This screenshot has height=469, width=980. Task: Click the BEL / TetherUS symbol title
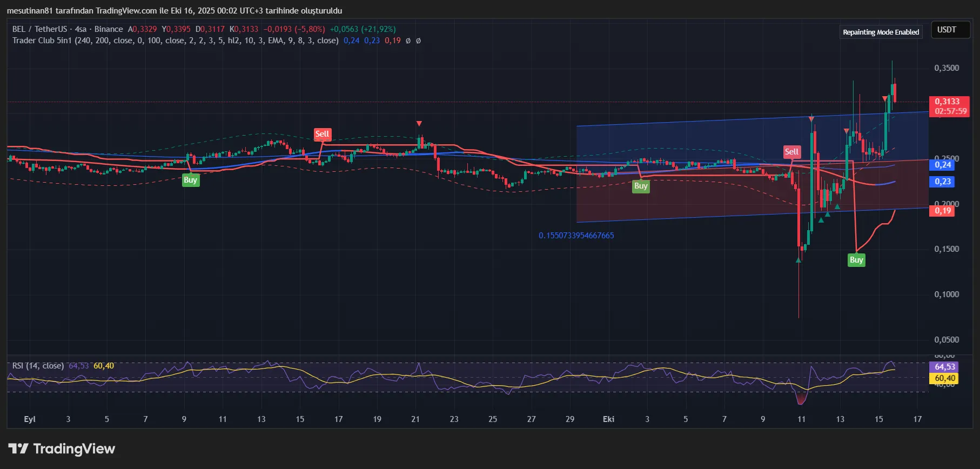[40, 29]
